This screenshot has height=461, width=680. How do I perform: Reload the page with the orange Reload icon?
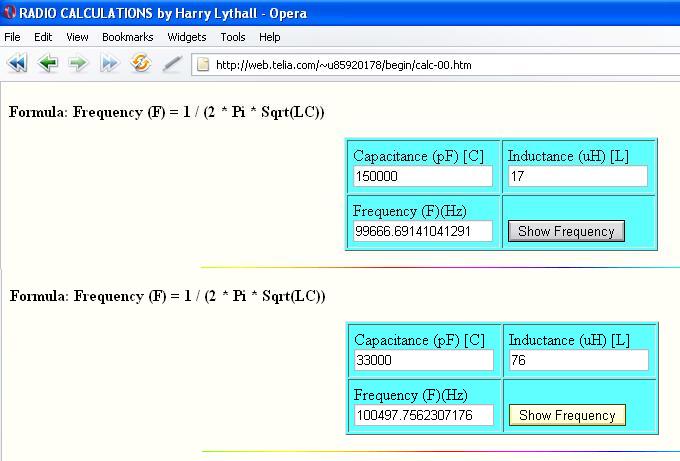[x=141, y=63]
